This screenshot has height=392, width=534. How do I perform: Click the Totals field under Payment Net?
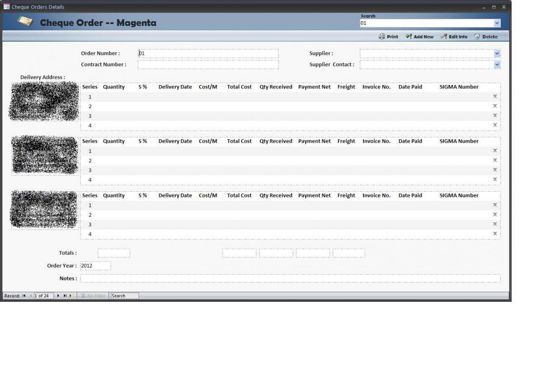click(x=313, y=253)
